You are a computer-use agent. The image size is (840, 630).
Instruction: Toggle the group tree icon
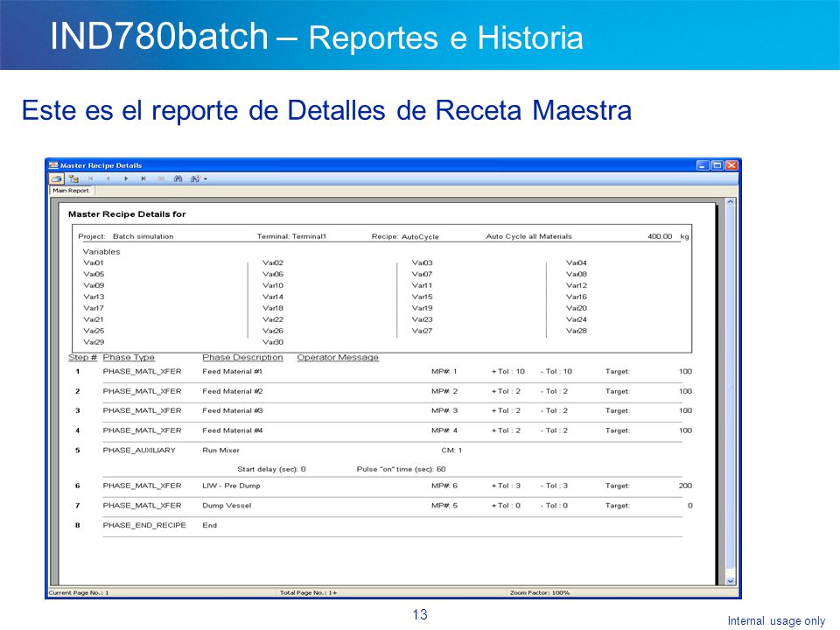(x=73, y=178)
